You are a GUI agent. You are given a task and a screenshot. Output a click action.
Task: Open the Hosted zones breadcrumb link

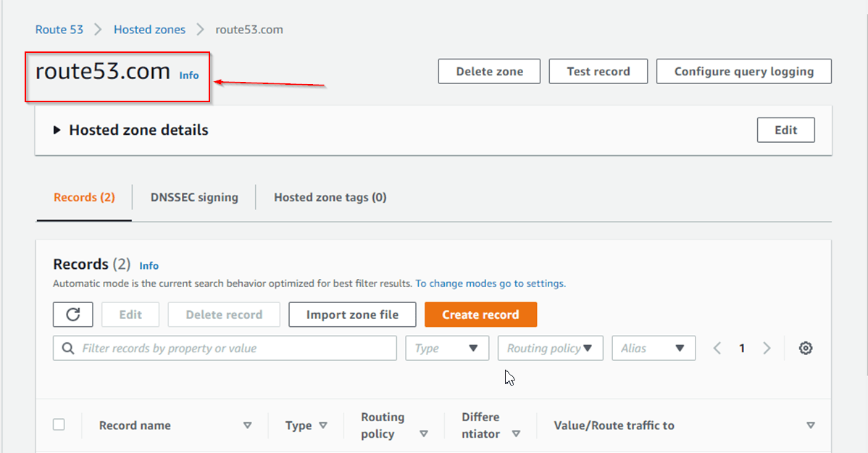coord(149,30)
